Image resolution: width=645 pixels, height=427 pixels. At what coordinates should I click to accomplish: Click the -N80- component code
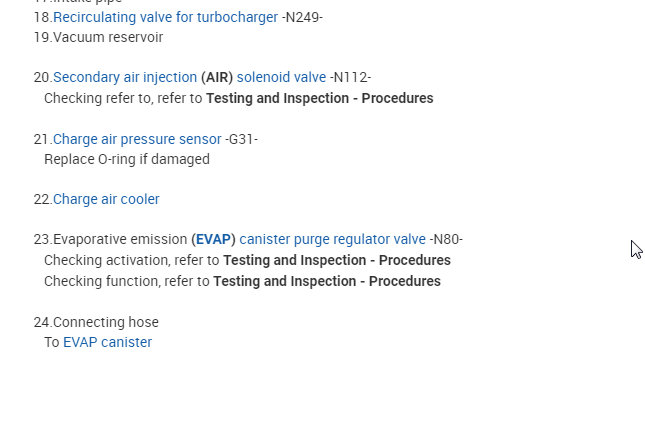(446, 240)
